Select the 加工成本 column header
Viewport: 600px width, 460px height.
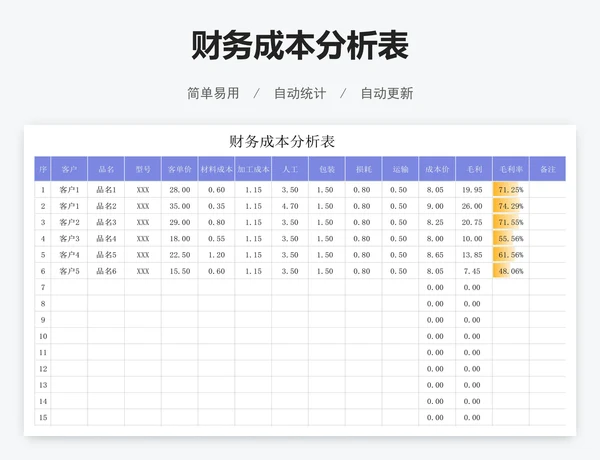click(x=253, y=169)
